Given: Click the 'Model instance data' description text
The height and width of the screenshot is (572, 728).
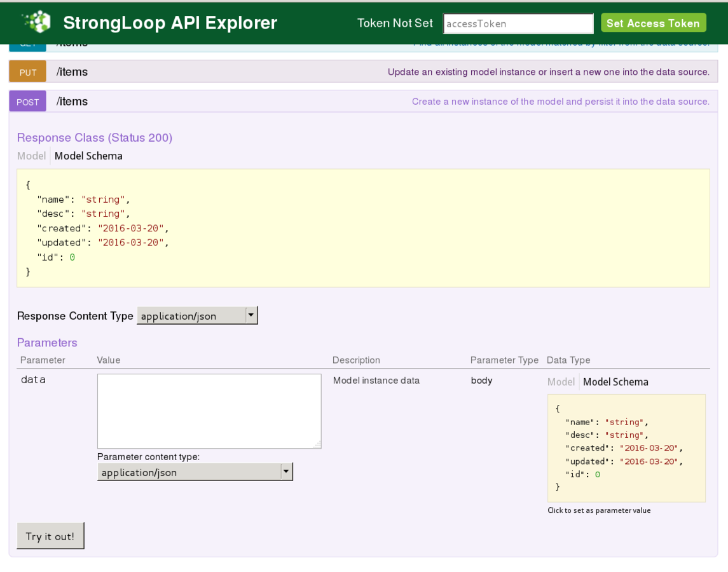Looking at the screenshot, I should (x=376, y=380).
